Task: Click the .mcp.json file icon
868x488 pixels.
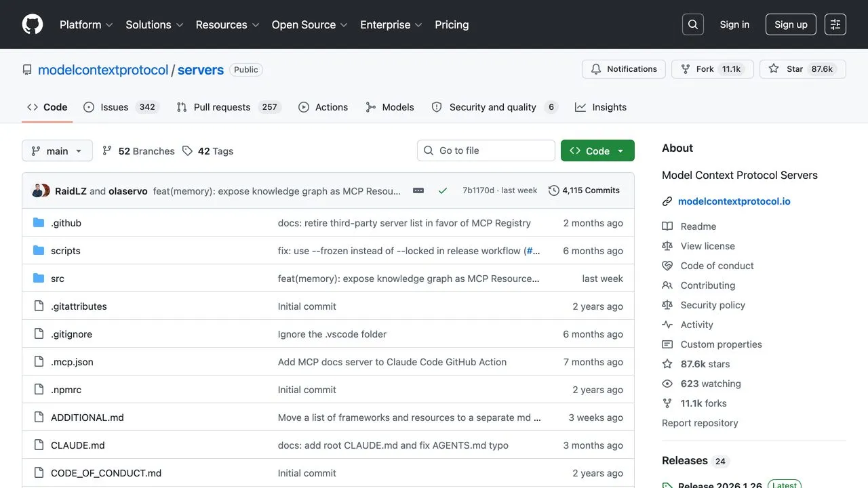Action: [x=39, y=362]
